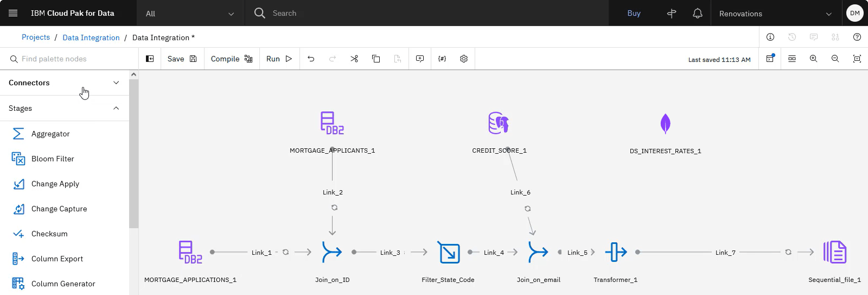868x295 pixels.
Task: Select the Link_3 label
Action: [390, 253]
